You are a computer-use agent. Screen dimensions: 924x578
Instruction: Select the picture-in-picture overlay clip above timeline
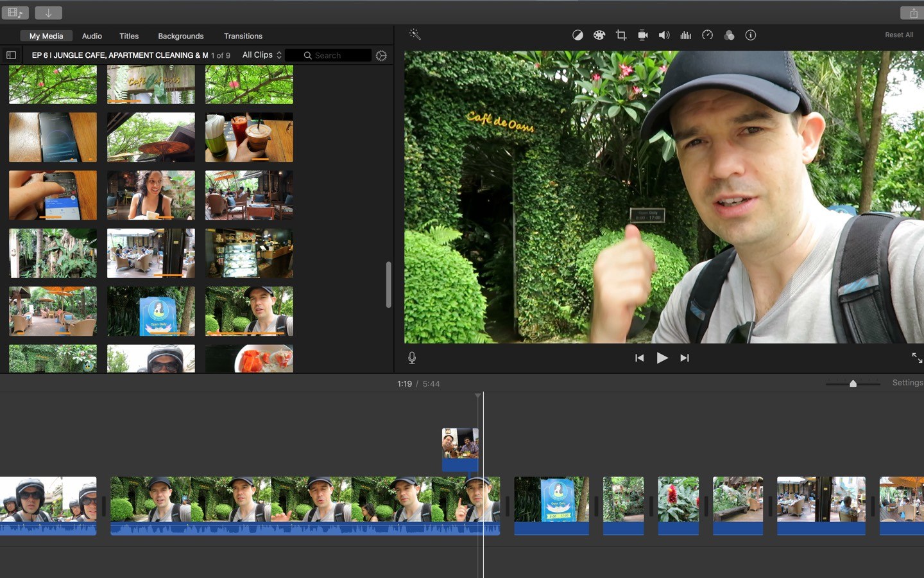click(460, 450)
